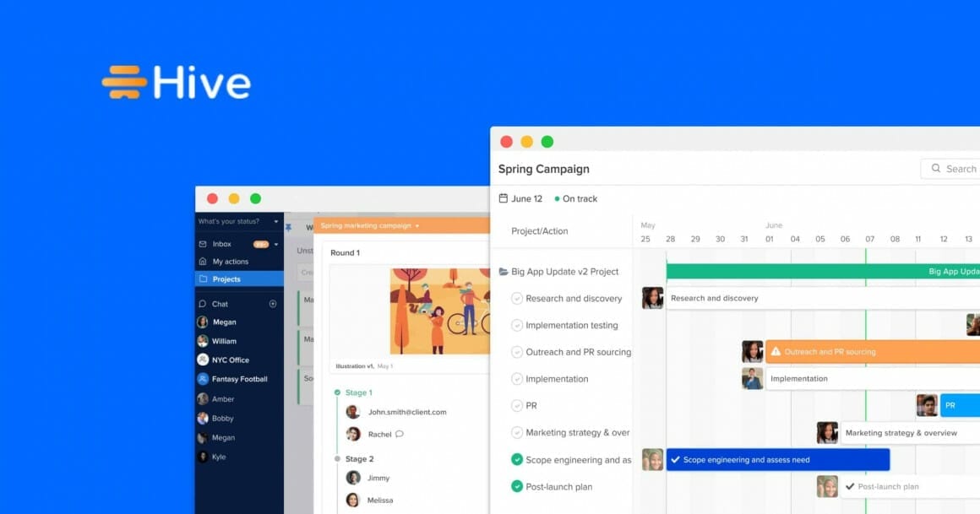Mark Research and discovery as complete
The image size is (980, 514).
517,298
